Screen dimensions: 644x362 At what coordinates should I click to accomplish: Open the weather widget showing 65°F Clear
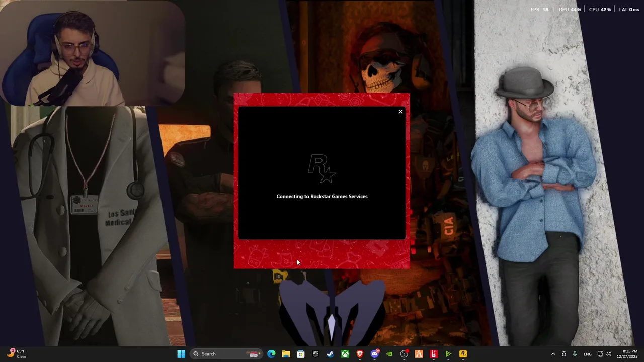click(17, 354)
